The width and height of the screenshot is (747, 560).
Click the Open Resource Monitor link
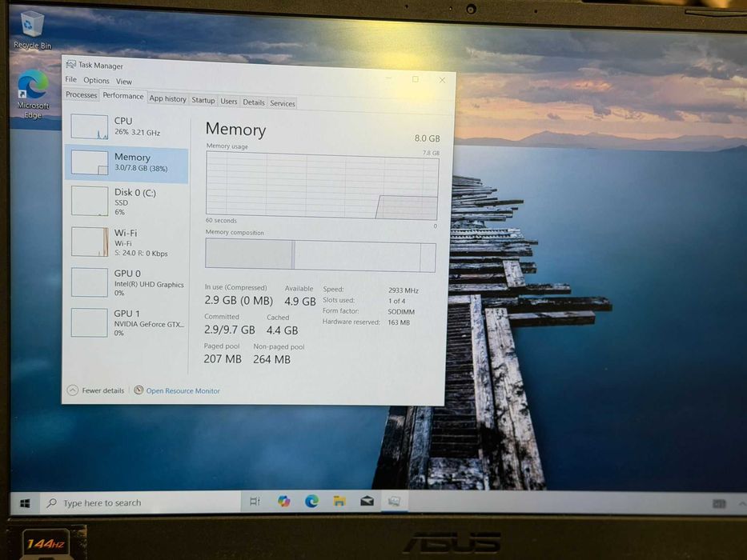(x=183, y=391)
